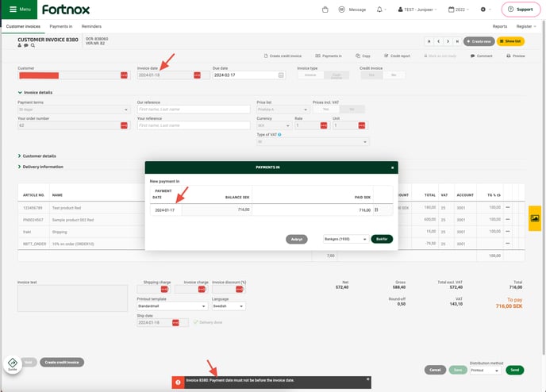This screenshot has width=546, height=392.
Task: Open the settings gear menu
Action: (x=485, y=10)
